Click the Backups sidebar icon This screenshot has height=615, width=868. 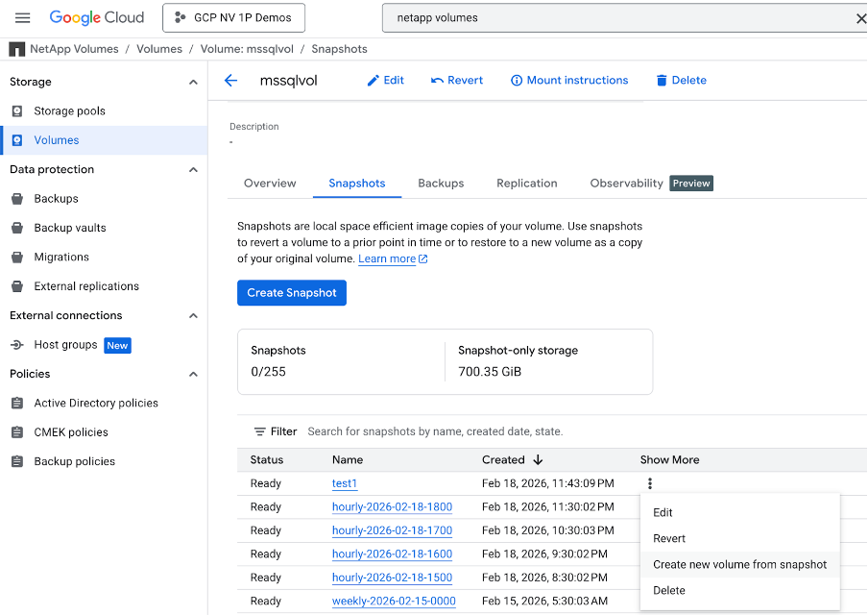pos(17,198)
